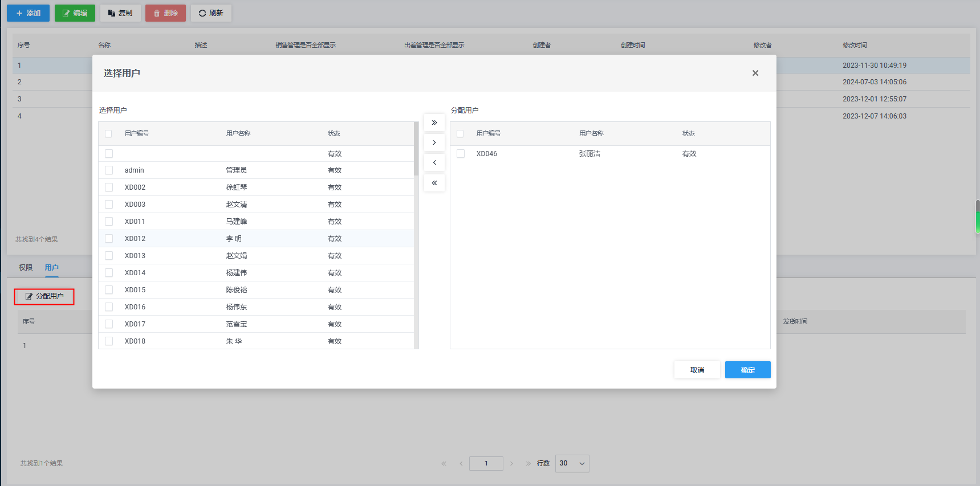Click the move all left double-arrow button

click(434, 183)
